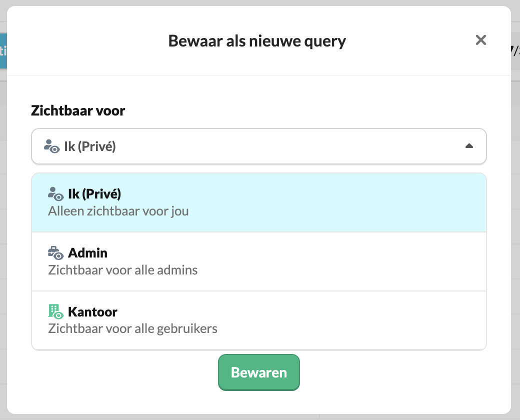Click the dialog title 'Bewaar als nieuwe query'

click(257, 40)
